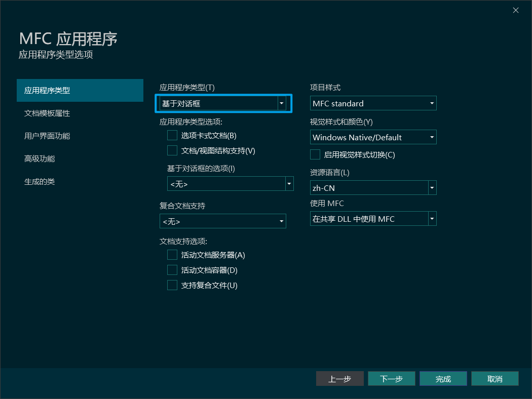Open 项目样式 dropdown showing MFC standard

373,103
